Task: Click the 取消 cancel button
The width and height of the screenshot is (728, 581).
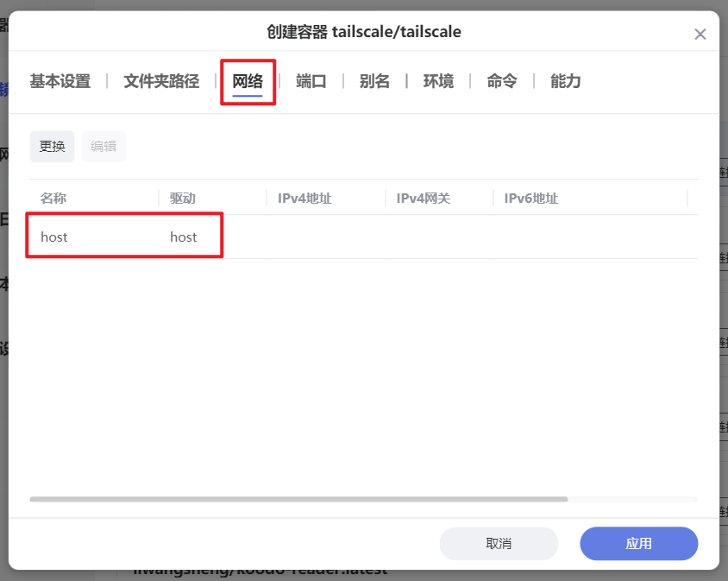Action: 499,543
